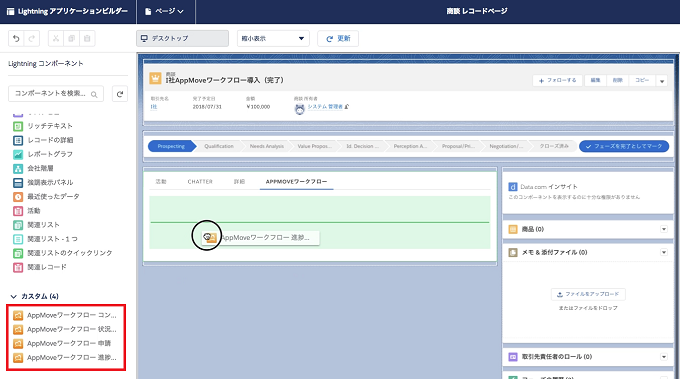
Task: Click the redo arrow icon
Action: pyautogui.click(x=32, y=39)
